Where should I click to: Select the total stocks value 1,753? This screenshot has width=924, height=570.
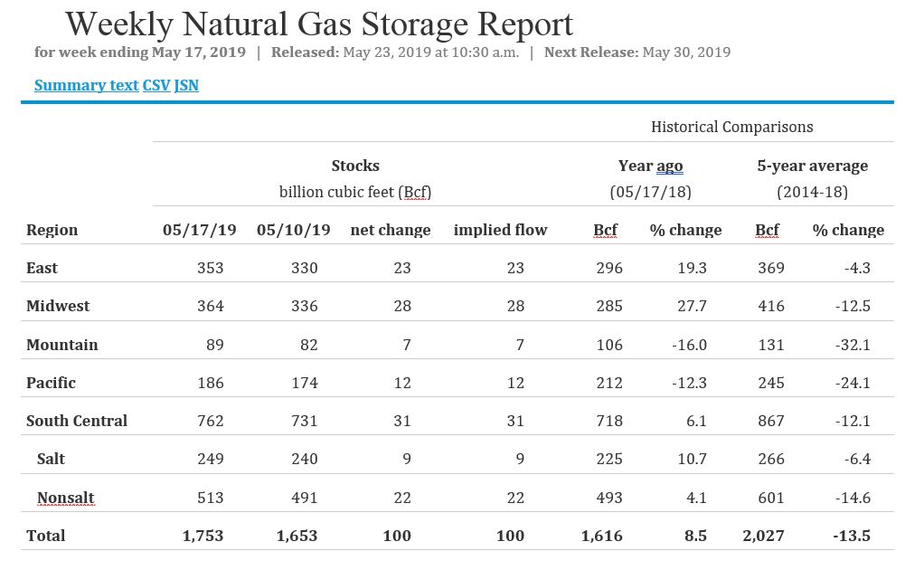pyautogui.click(x=203, y=536)
